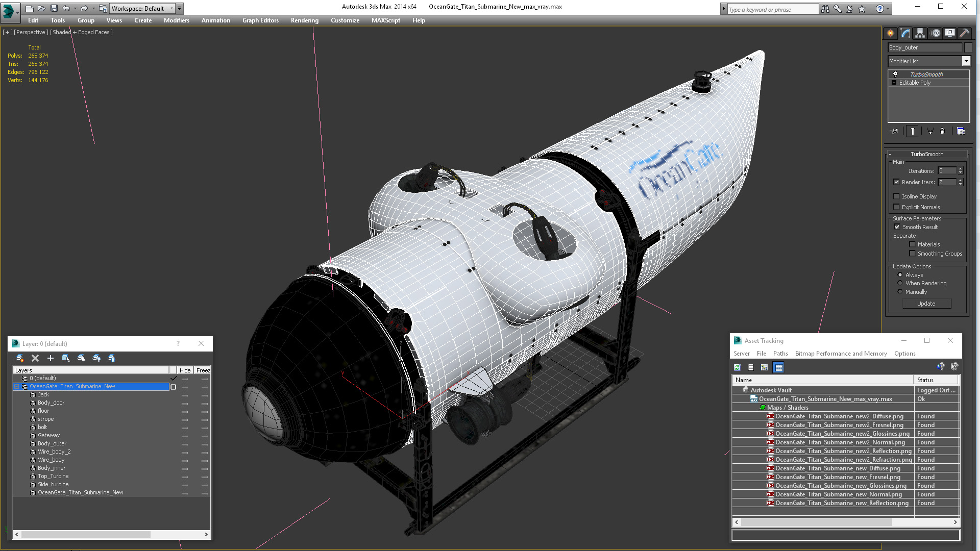This screenshot has width=980, height=551.
Task: Toggle the Render Iters checkbox
Action: pos(897,182)
